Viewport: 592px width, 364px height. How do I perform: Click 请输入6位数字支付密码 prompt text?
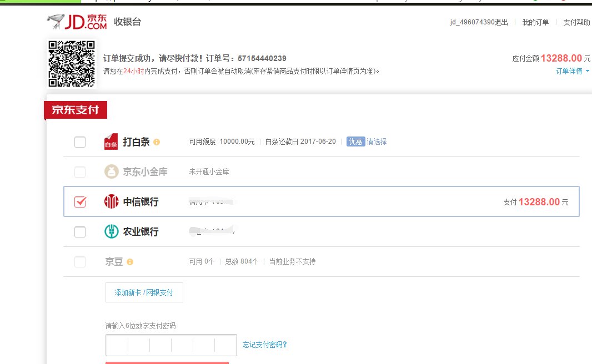click(141, 326)
